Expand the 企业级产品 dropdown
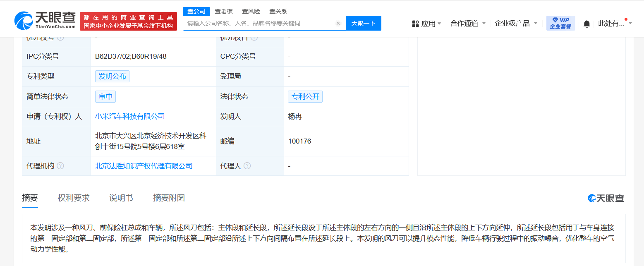Screen dimensions: 644x266 (x=516, y=23)
